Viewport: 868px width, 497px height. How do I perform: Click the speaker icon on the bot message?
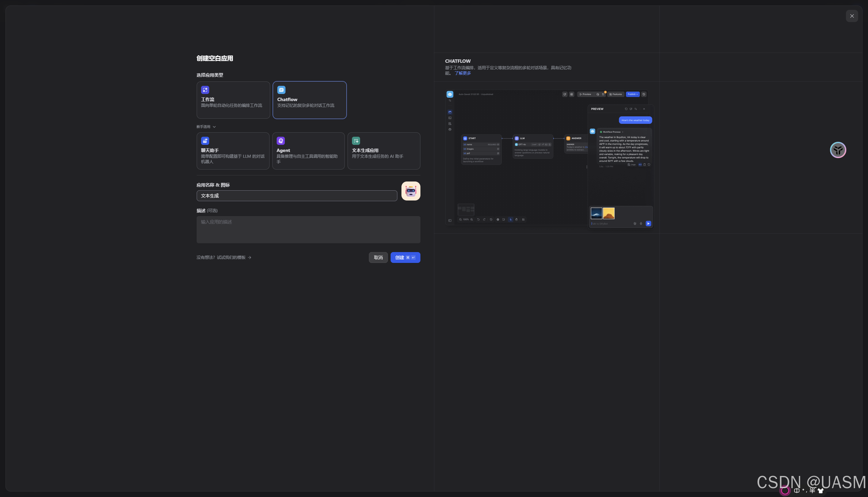(x=640, y=165)
